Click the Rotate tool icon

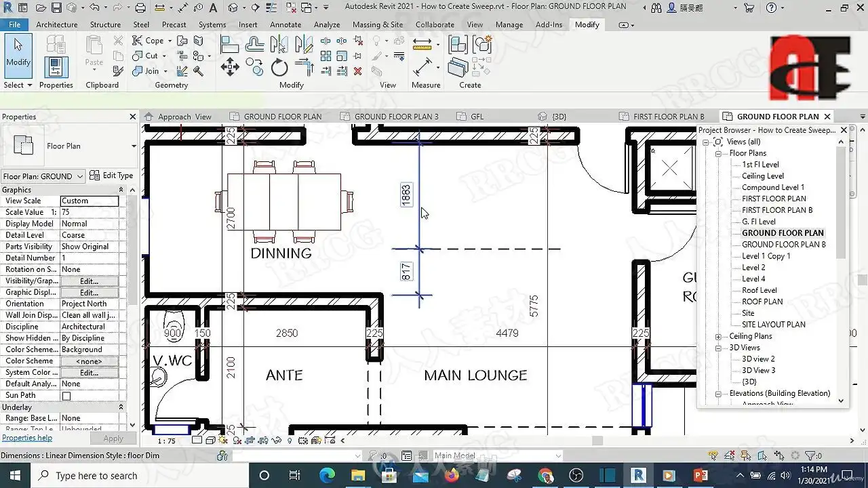[x=279, y=67]
